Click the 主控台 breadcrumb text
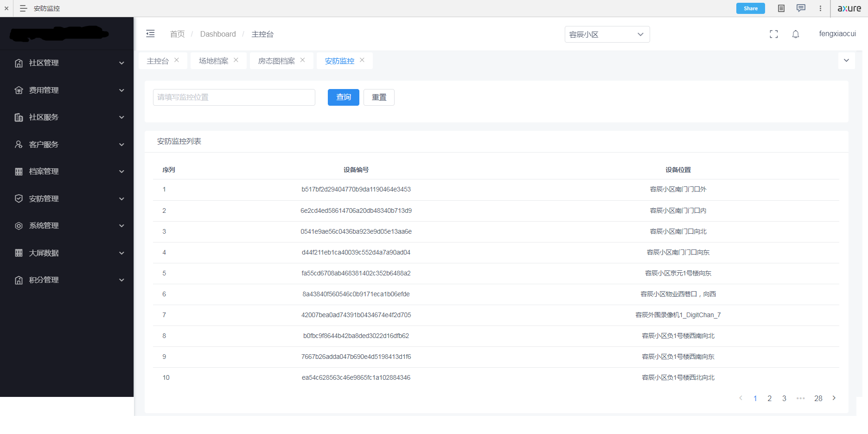This screenshot has height=434, width=868. tap(262, 34)
